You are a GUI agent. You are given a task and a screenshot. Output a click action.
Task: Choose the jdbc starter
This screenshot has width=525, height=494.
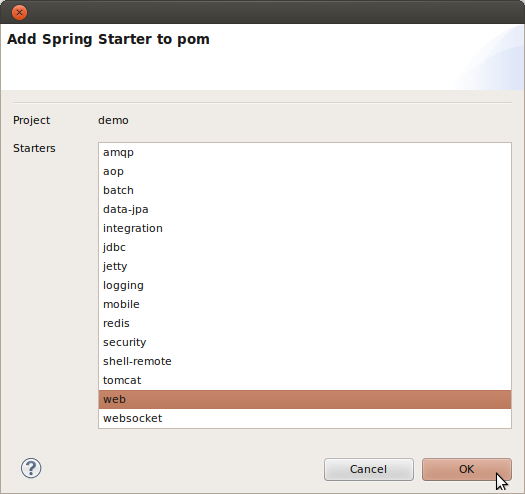[305, 247]
